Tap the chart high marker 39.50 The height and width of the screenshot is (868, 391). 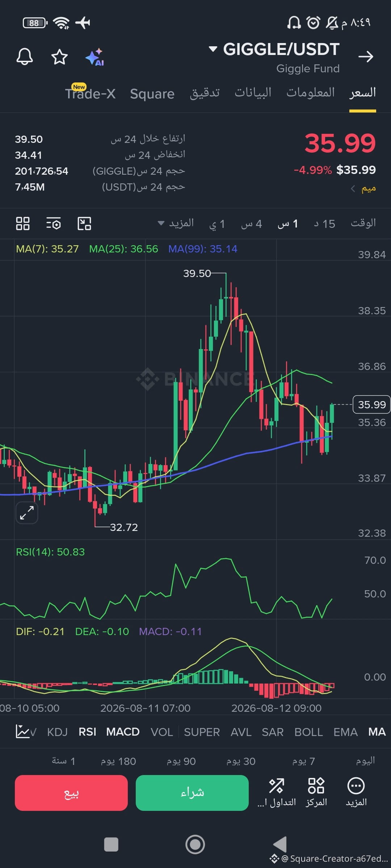197,273
